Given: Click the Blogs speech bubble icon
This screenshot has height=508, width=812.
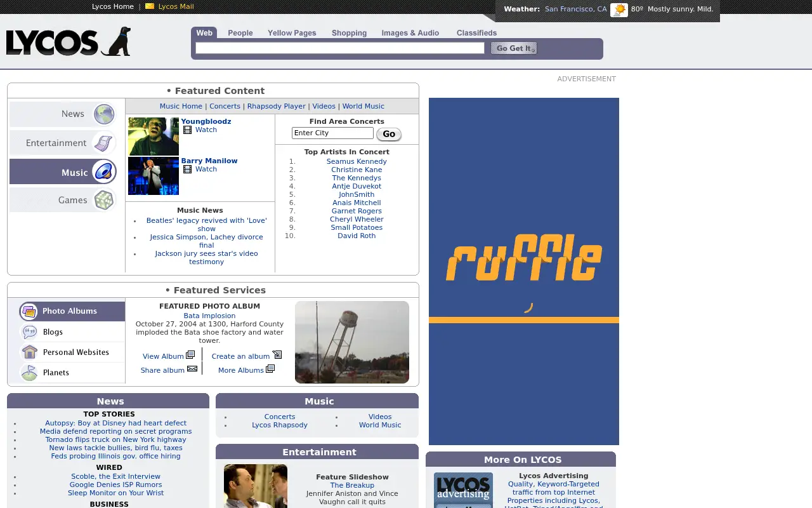Looking at the screenshot, I should tap(29, 331).
